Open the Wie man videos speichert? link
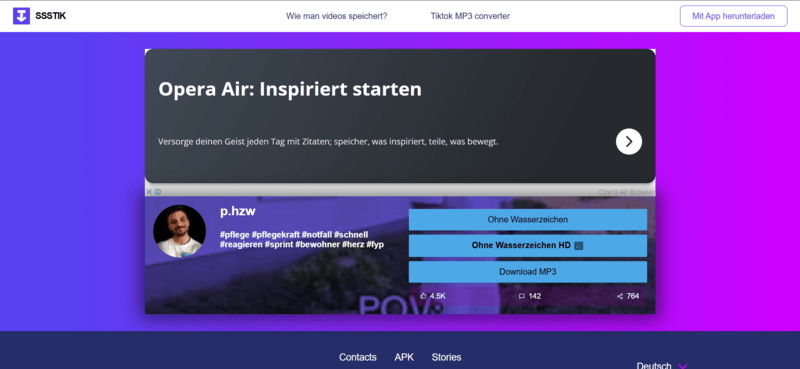This screenshot has height=369, width=800. coord(337,16)
